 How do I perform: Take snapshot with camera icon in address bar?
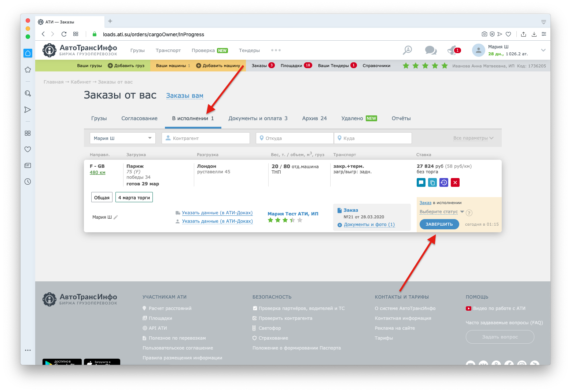click(485, 34)
